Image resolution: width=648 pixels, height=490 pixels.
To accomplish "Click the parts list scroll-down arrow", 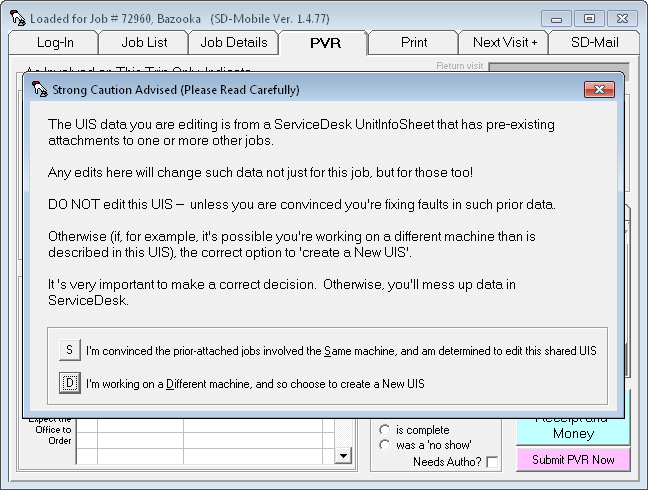I will pyautogui.click(x=344, y=456).
